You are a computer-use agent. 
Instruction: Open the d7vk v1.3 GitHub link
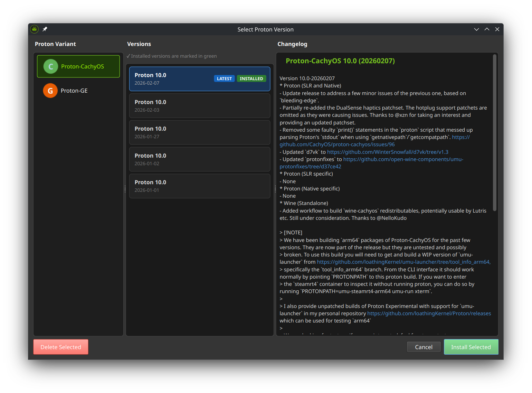click(x=387, y=152)
